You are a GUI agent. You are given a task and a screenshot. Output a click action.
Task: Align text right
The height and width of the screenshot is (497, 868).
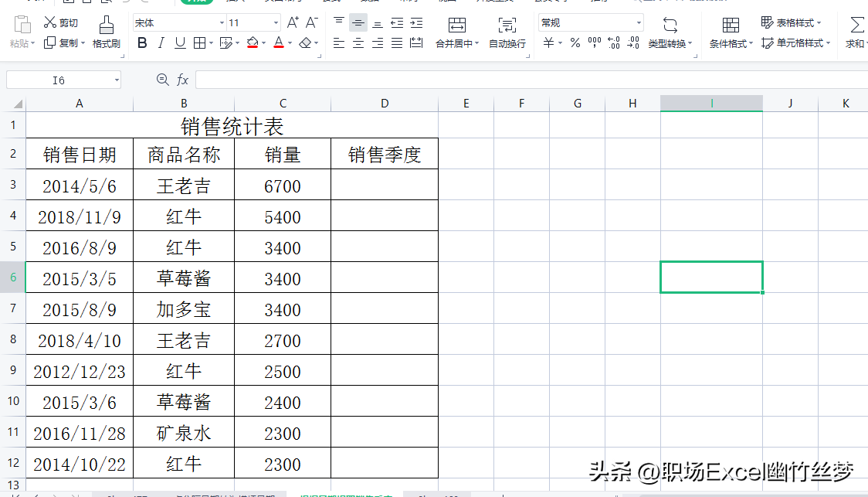[378, 43]
